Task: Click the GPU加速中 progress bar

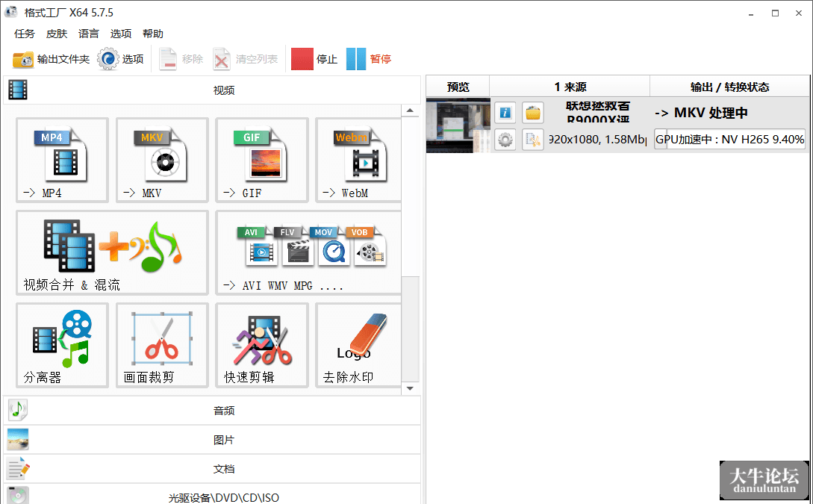Action: tap(729, 140)
